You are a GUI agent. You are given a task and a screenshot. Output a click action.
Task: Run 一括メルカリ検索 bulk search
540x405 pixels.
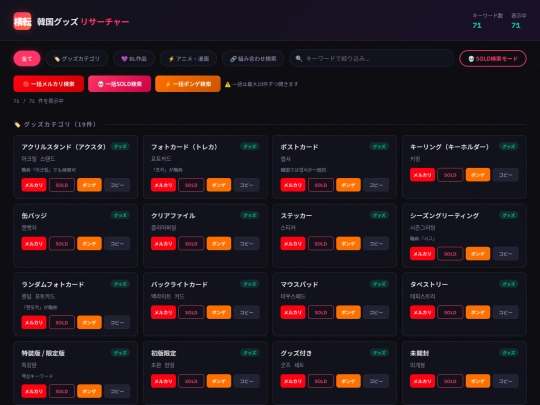click(x=49, y=84)
